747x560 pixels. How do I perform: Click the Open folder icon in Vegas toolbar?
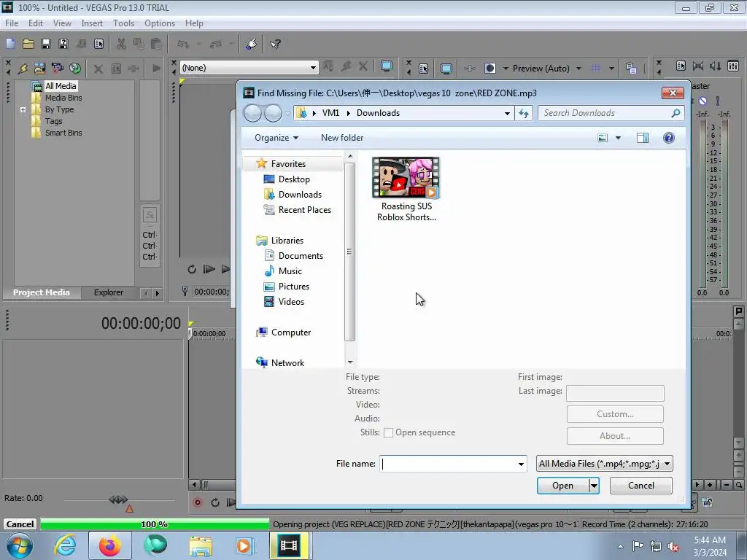[28, 44]
